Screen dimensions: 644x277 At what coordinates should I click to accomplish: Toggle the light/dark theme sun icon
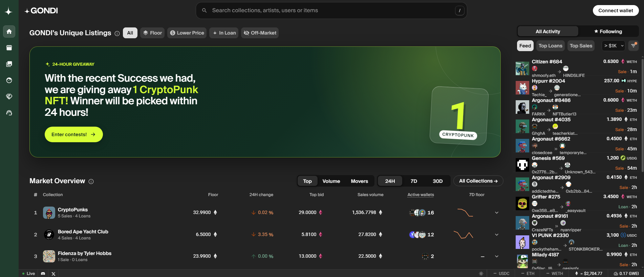tap(481, 274)
